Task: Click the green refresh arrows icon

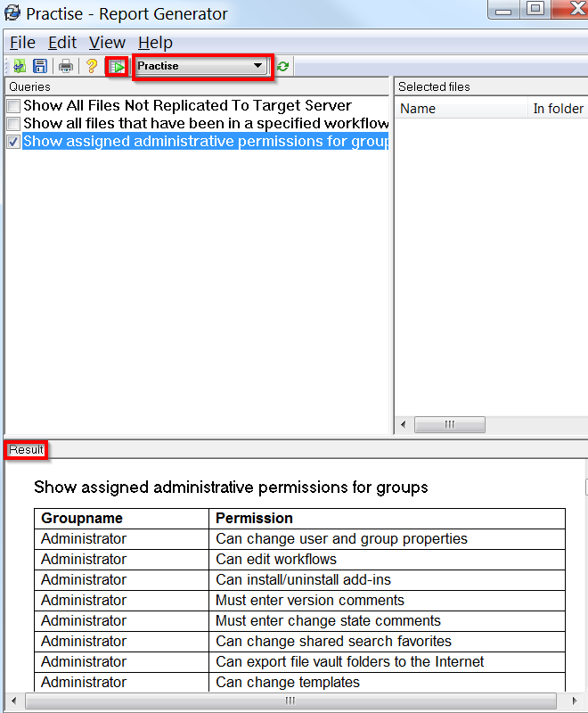Action: pyautogui.click(x=282, y=66)
